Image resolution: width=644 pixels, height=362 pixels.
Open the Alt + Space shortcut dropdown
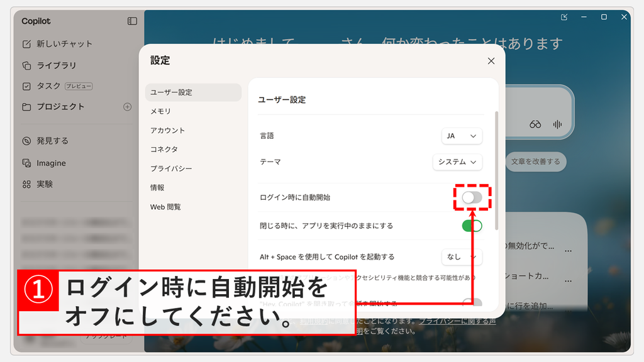pyautogui.click(x=462, y=257)
